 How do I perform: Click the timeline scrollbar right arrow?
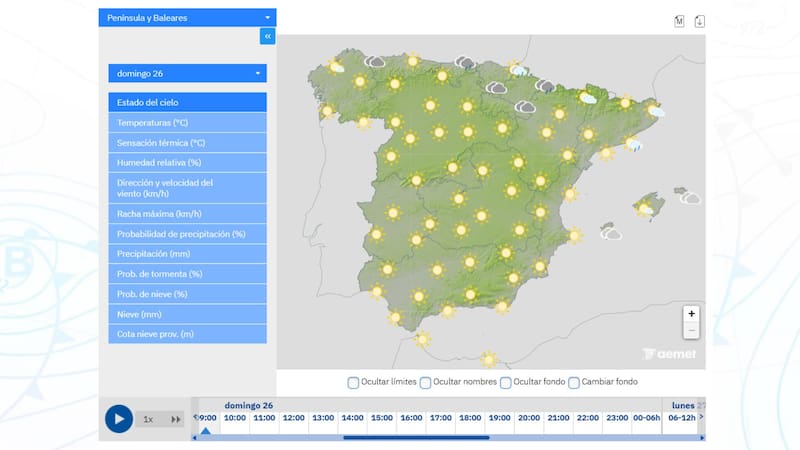703,438
